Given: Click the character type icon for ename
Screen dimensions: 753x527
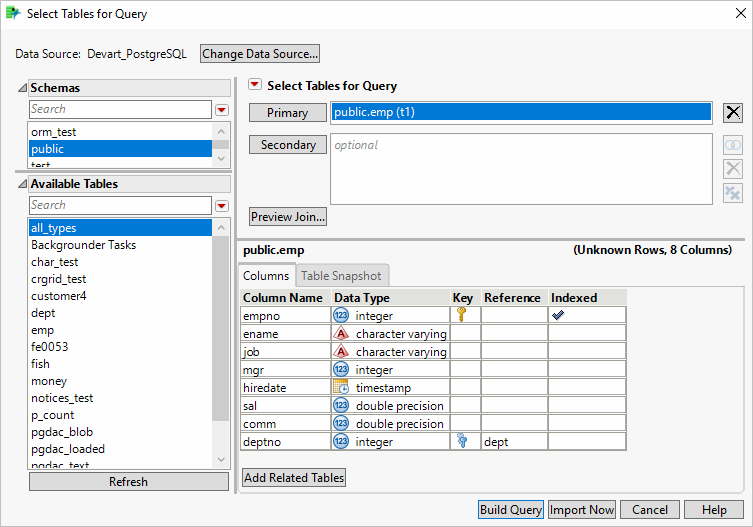Looking at the screenshot, I should (340, 333).
